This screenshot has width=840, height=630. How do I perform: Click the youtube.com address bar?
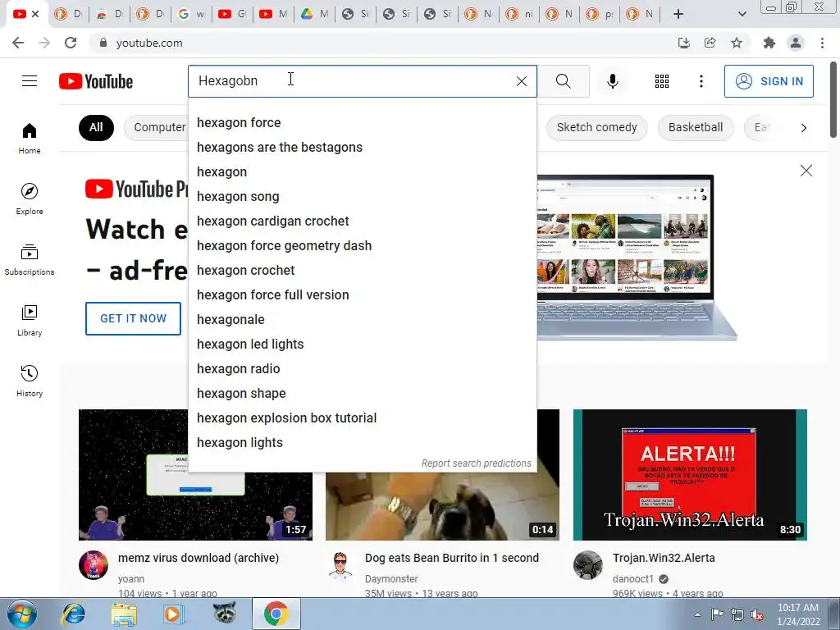click(386, 43)
